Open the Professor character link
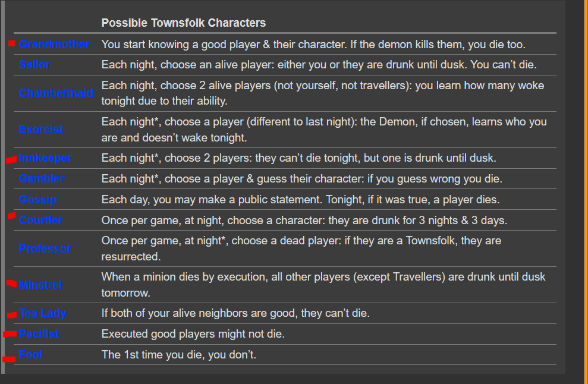Image resolution: width=588 pixels, height=384 pixels. click(45, 248)
